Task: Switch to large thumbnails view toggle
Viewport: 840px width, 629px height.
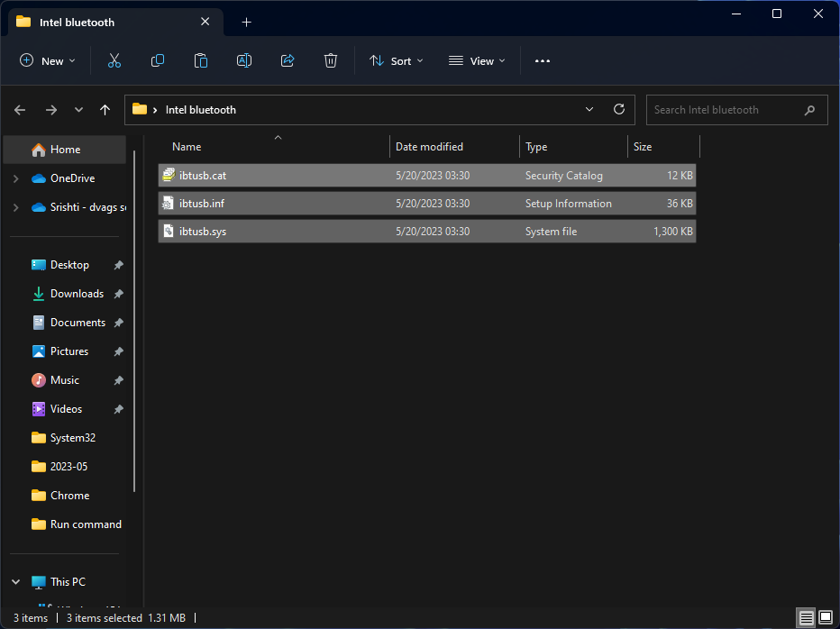Action: click(x=826, y=617)
